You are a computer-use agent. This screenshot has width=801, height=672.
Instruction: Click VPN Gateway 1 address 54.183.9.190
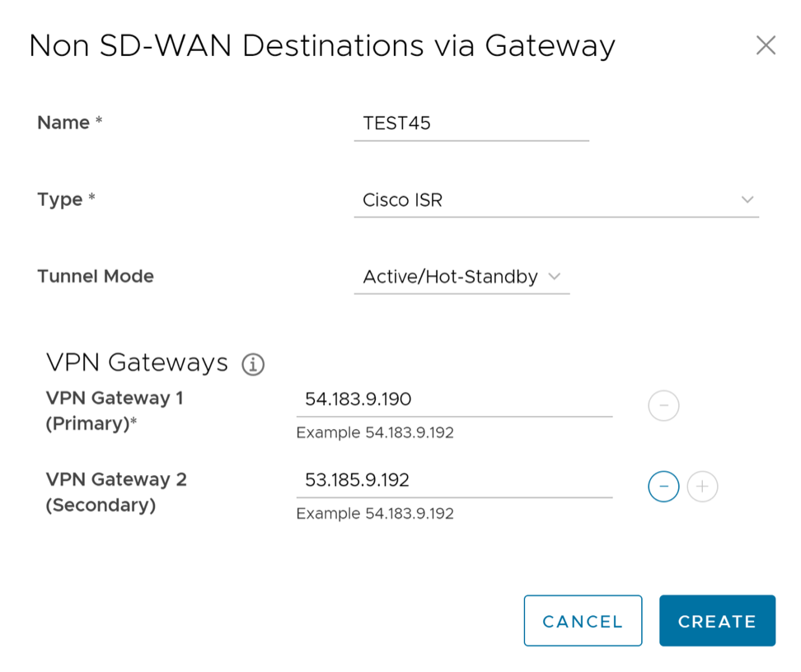[453, 399]
